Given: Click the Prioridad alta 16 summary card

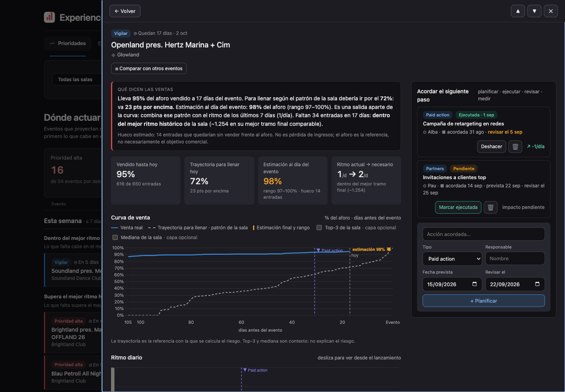Looking at the screenshot, I should [x=73, y=172].
